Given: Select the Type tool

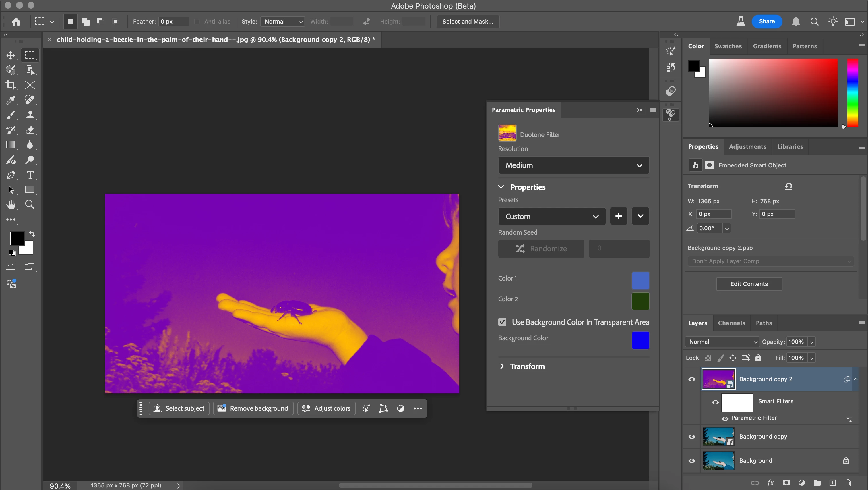Looking at the screenshot, I should coord(30,175).
